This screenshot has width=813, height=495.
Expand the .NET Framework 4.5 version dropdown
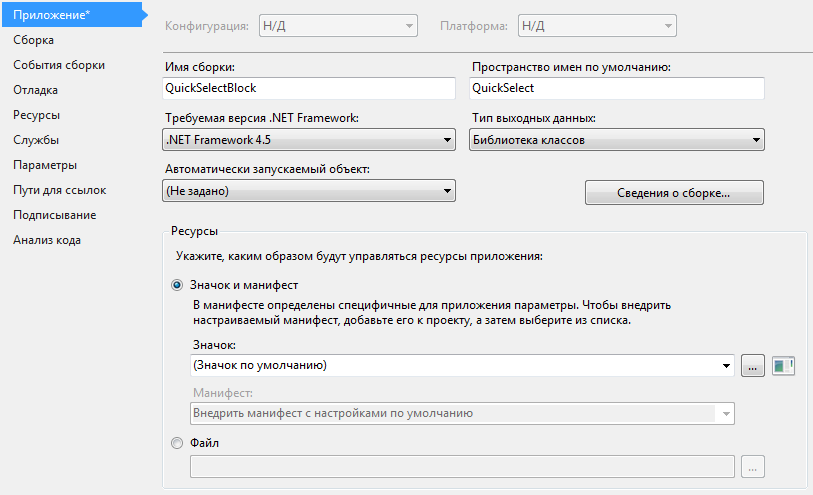pos(309,140)
